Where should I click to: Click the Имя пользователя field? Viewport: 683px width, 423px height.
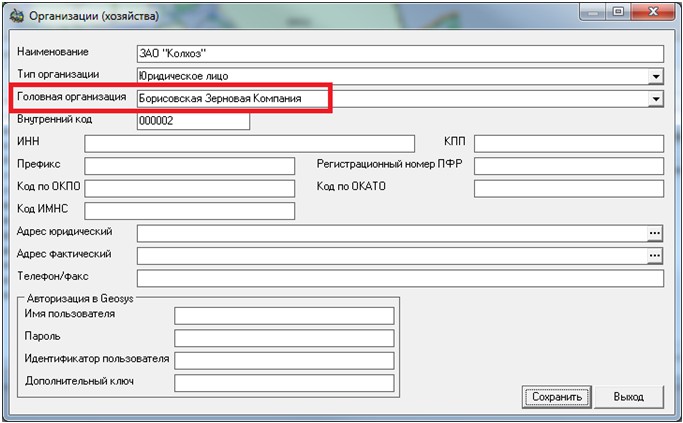click(x=284, y=316)
